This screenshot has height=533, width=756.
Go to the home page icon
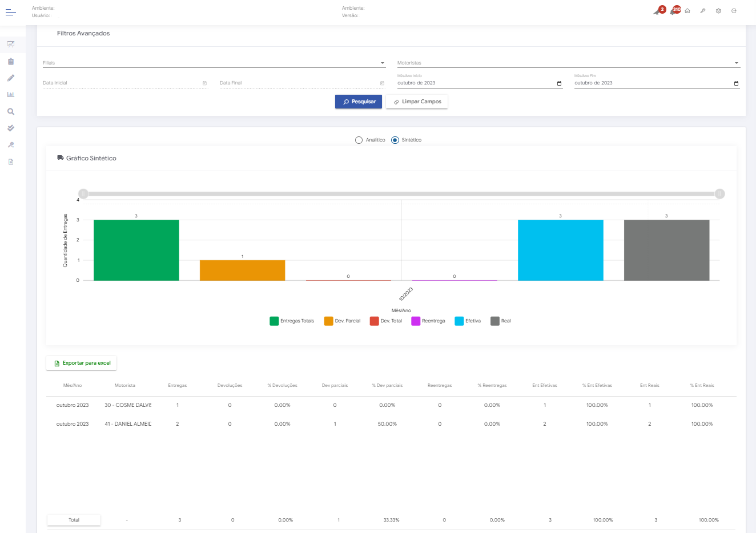(687, 11)
